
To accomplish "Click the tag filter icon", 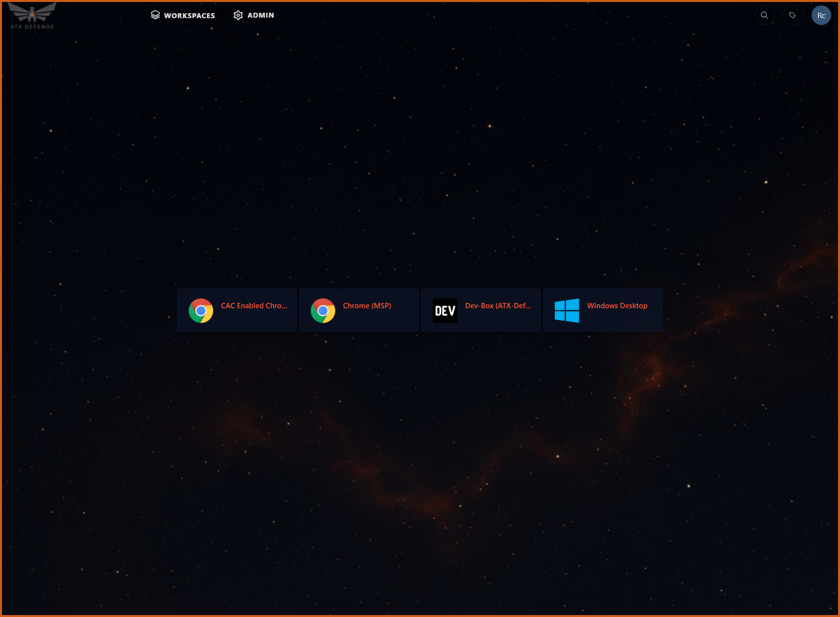I will pos(792,15).
